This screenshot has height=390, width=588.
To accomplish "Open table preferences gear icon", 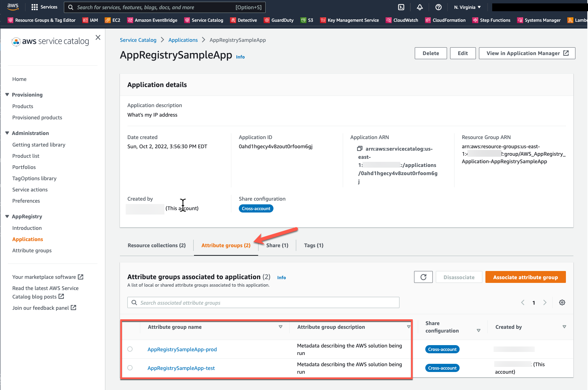I will click(x=562, y=303).
